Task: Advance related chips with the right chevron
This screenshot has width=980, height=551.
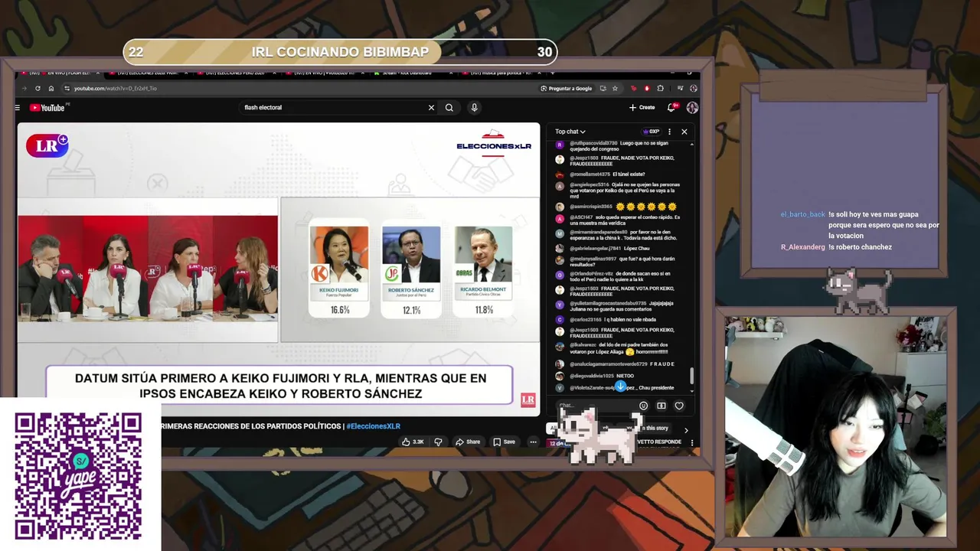Action: [x=686, y=430]
